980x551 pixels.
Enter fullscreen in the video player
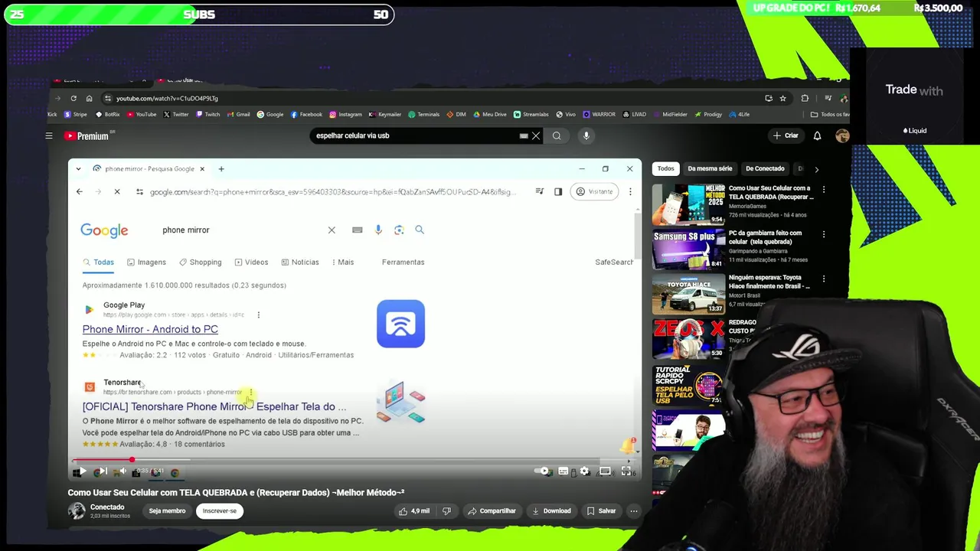(x=626, y=471)
